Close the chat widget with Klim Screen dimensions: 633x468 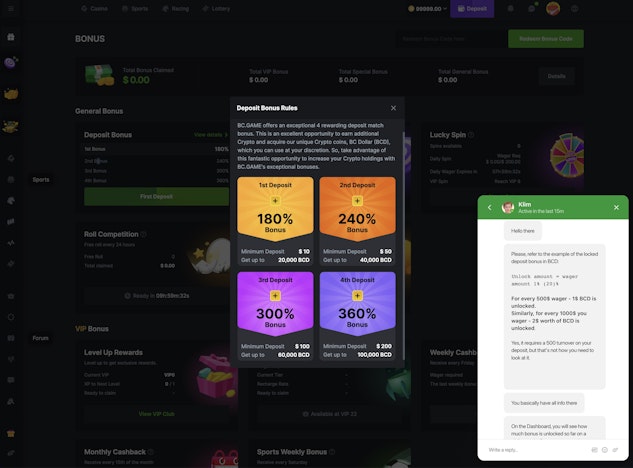pos(616,208)
